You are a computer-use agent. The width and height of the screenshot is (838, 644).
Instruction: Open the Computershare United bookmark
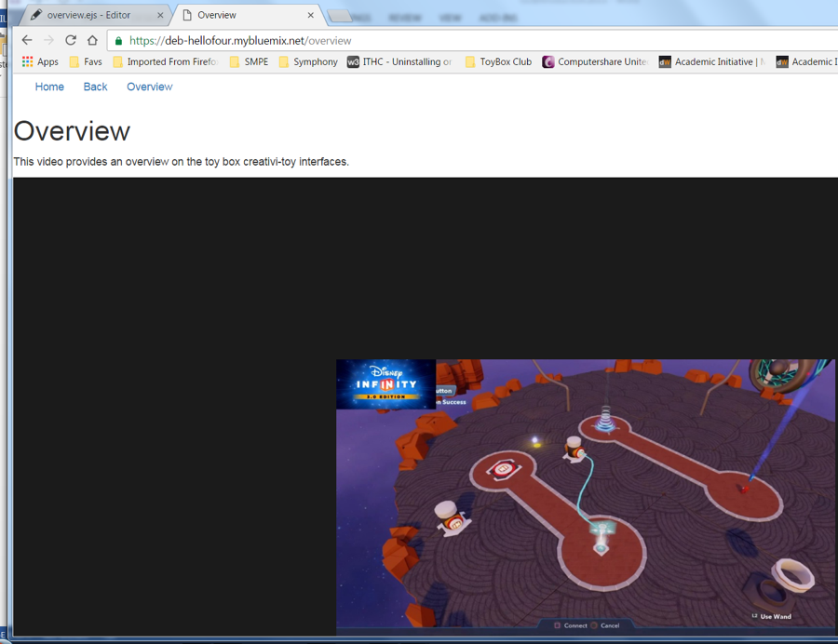click(x=595, y=61)
